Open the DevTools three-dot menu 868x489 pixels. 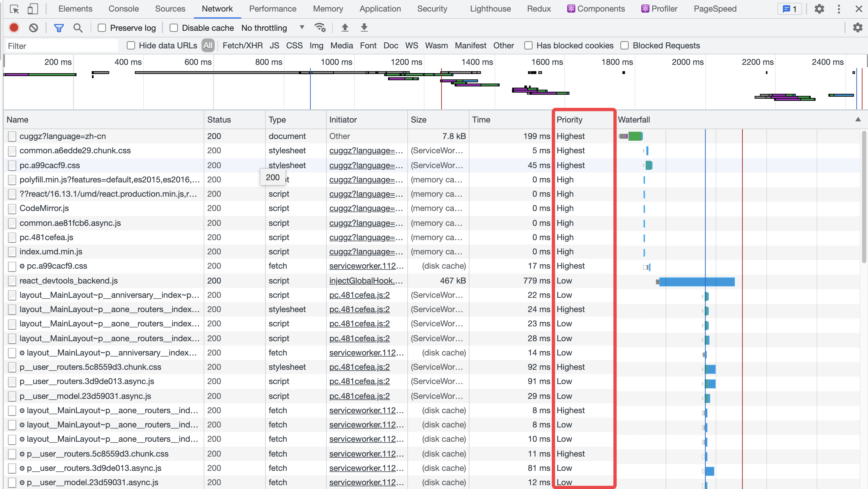coord(839,9)
